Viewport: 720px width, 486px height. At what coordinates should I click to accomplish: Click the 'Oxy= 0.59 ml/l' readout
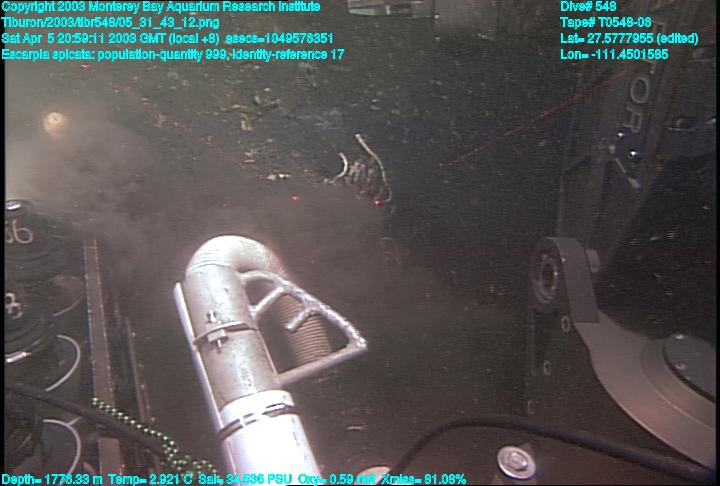[x=338, y=480]
